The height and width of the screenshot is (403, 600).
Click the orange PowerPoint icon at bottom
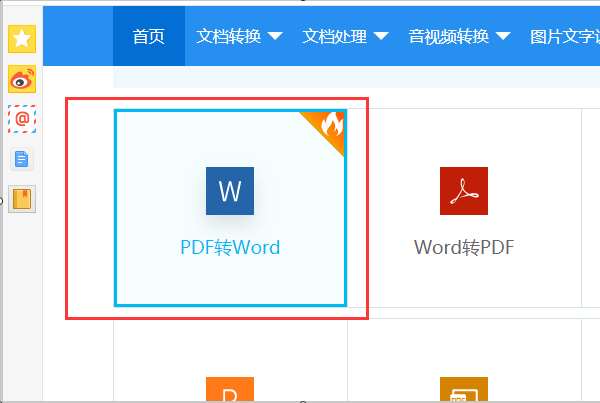230,389
